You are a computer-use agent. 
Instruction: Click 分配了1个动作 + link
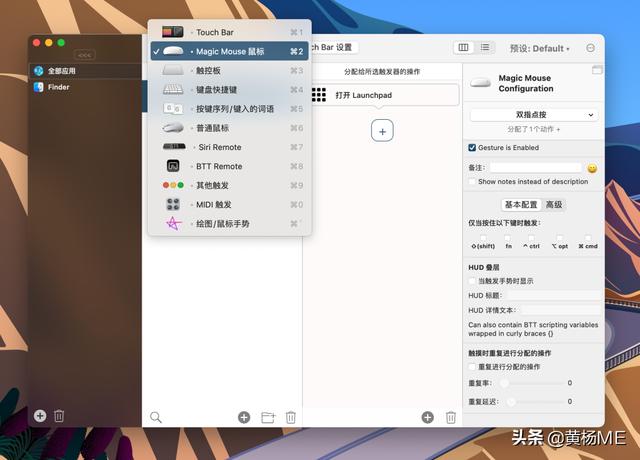click(x=534, y=129)
